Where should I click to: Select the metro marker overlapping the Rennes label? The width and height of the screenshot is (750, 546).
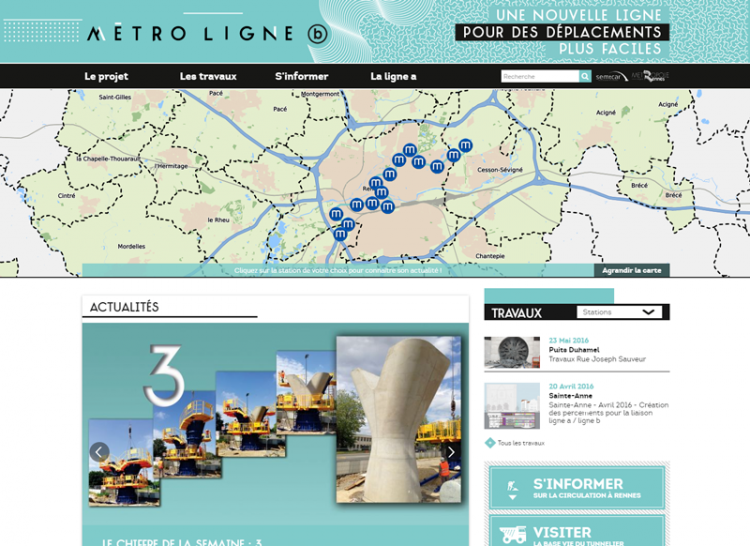pos(376,183)
